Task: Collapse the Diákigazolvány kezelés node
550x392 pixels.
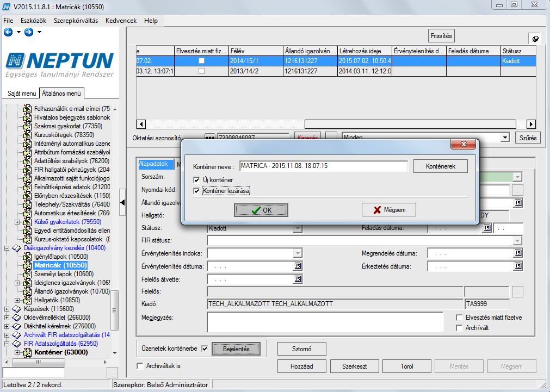Action: 7,248
